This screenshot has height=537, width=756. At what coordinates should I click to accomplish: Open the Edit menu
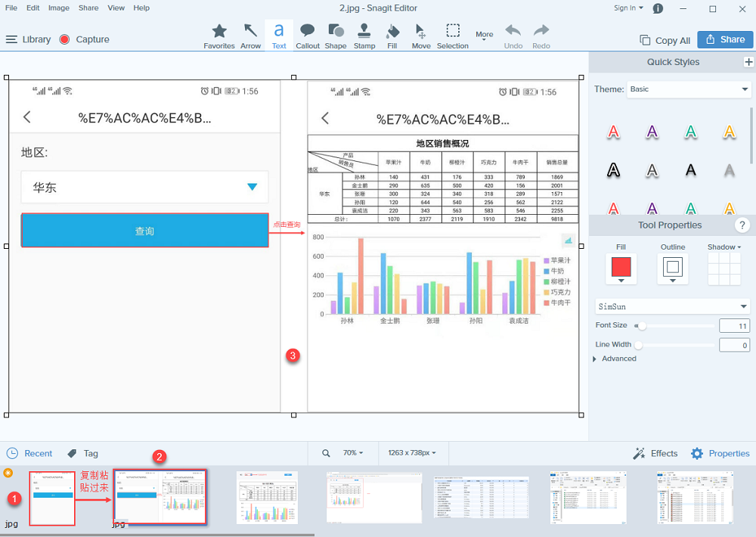click(33, 8)
